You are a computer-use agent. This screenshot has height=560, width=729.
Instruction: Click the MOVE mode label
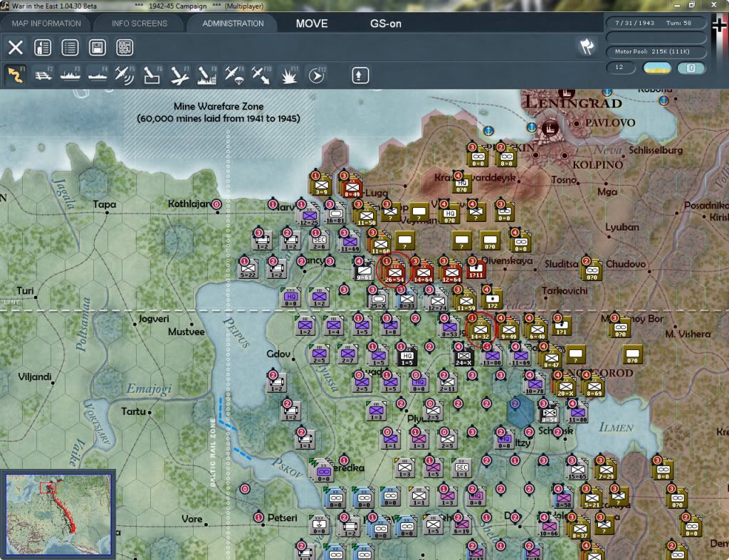312,23
